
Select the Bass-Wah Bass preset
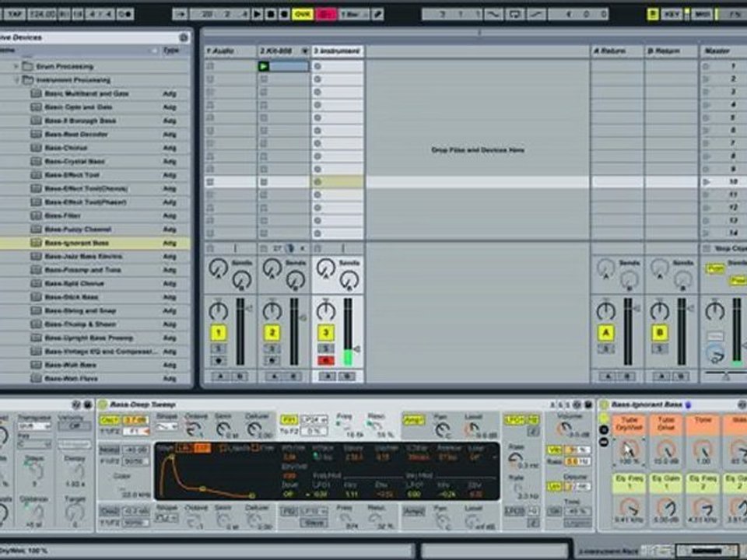(71, 365)
